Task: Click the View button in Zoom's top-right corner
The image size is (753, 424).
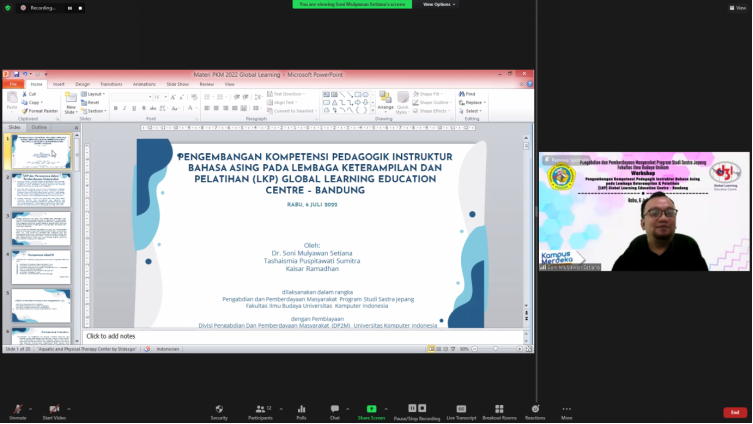Action: pyautogui.click(x=738, y=8)
